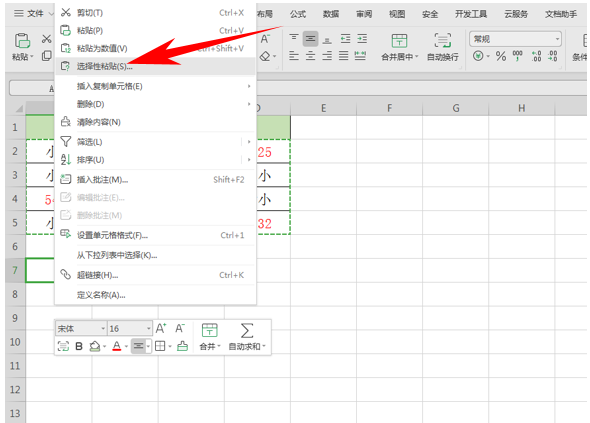Click format painter icon in mini toolbar
Image resolution: width=590 pixels, height=423 pixels.
(x=182, y=346)
